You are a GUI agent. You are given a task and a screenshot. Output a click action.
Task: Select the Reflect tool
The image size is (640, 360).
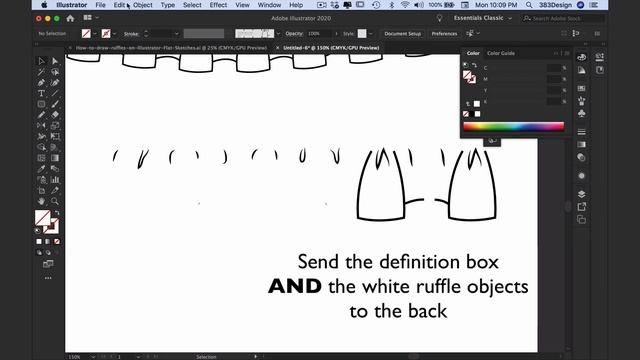[x=41, y=126]
